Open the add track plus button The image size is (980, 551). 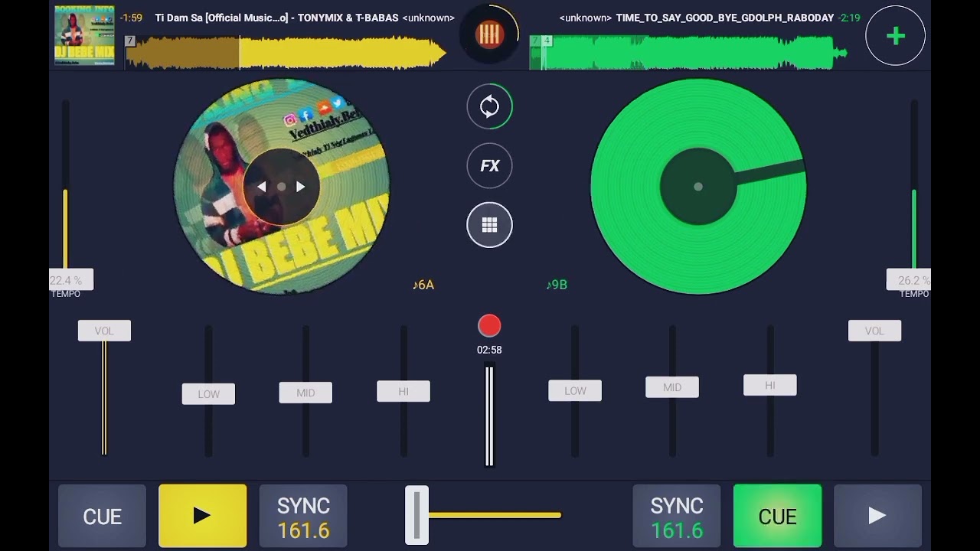point(895,35)
